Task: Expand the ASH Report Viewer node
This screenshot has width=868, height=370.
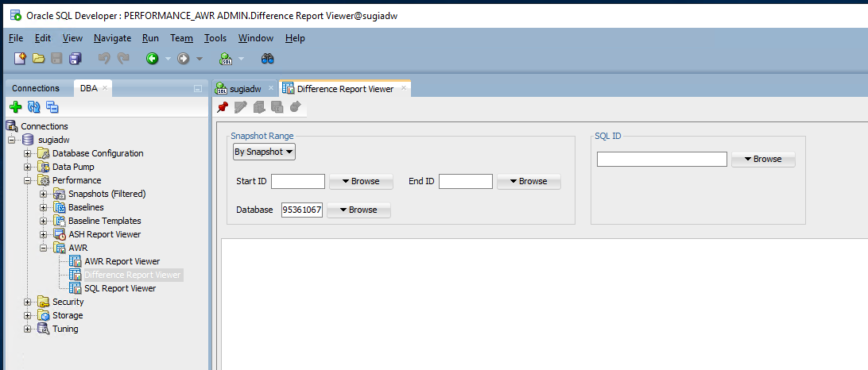Action: click(43, 234)
